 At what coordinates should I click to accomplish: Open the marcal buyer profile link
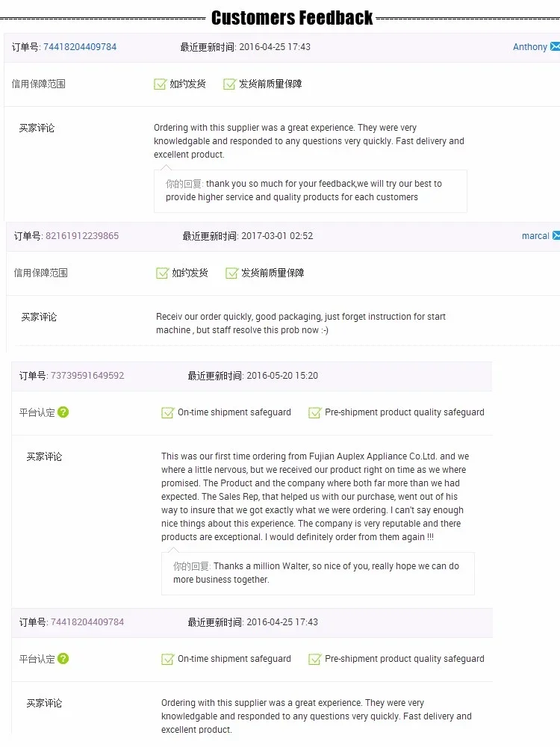(x=535, y=236)
